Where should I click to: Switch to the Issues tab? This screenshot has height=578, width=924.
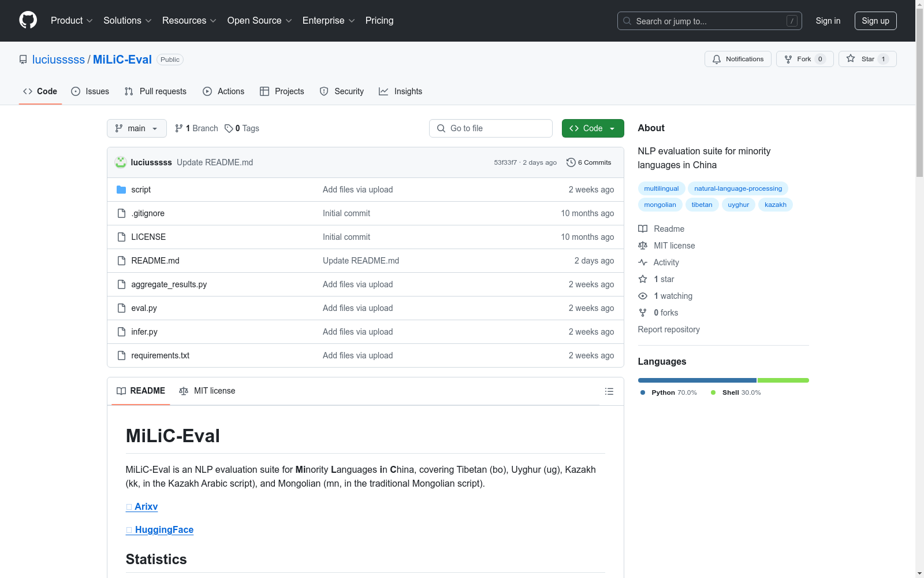[x=90, y=91]
